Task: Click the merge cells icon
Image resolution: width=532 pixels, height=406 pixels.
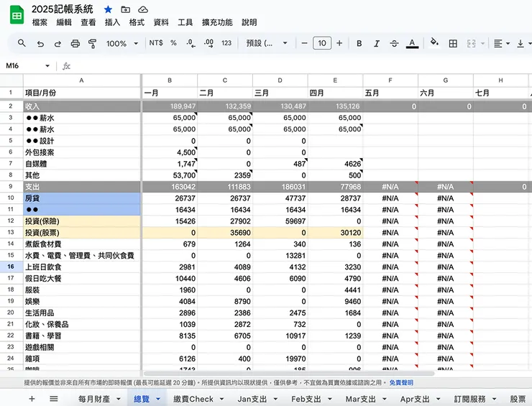Action: tap(472, 43)
